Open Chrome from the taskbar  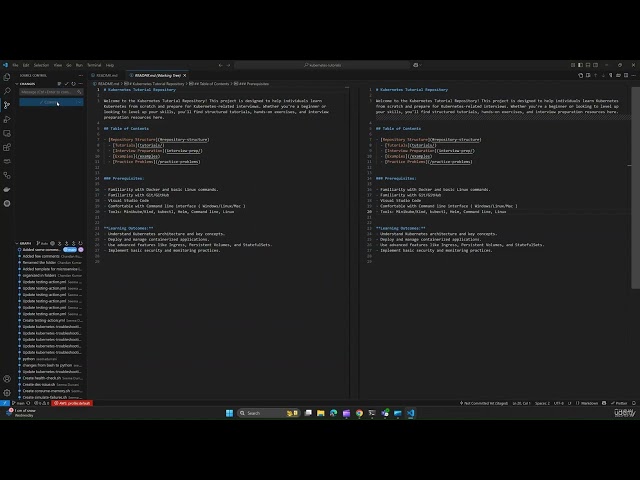pyautogui.click(x=359, y=413)
